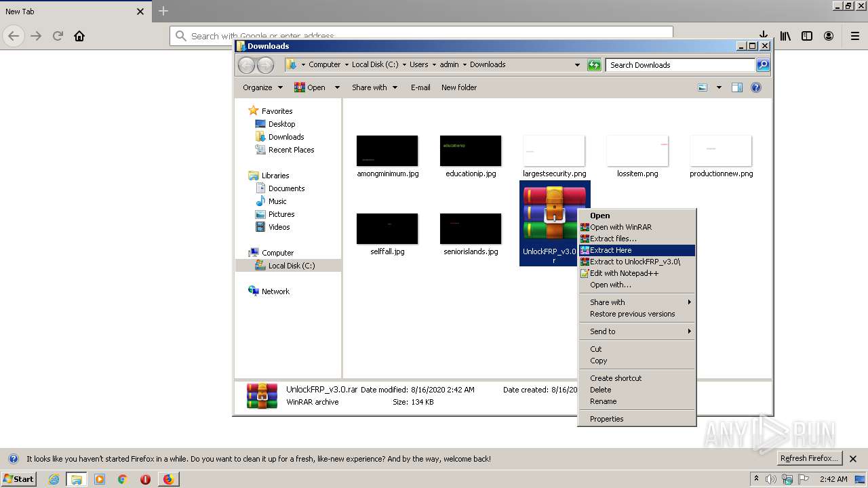The height and width of the screenshot is (488, 868).
Task: Click E-mail toolbar button
Action: click(x=420, y=87)
